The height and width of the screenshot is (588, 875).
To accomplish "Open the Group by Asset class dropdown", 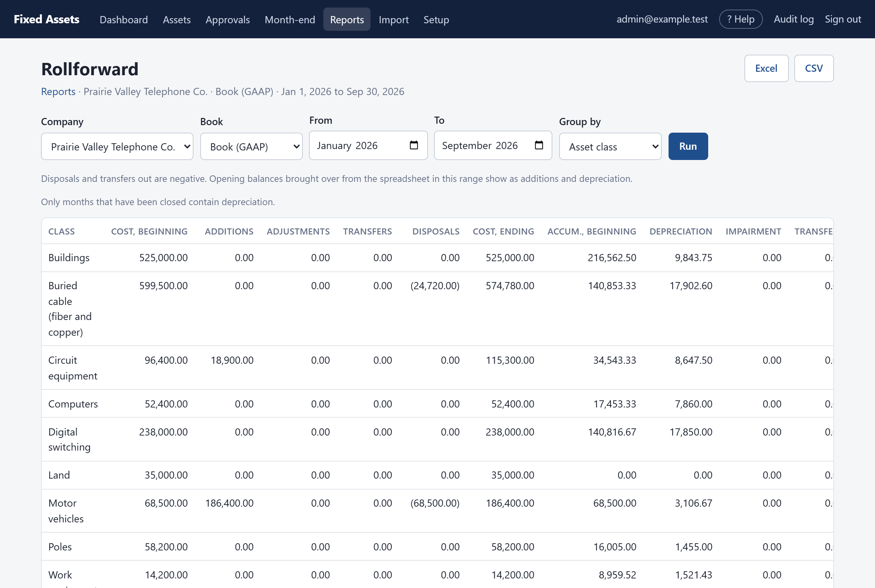I will pos(610,146).
